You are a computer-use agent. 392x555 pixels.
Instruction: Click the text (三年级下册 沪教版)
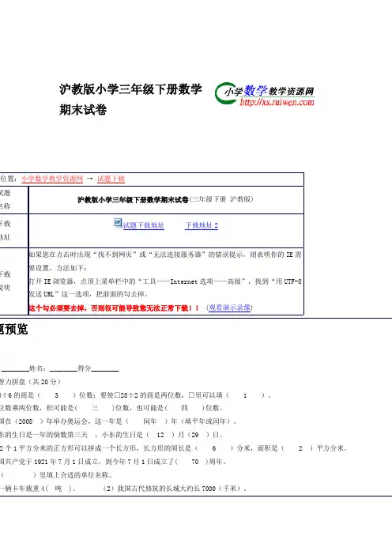click(x=221, y=199)
